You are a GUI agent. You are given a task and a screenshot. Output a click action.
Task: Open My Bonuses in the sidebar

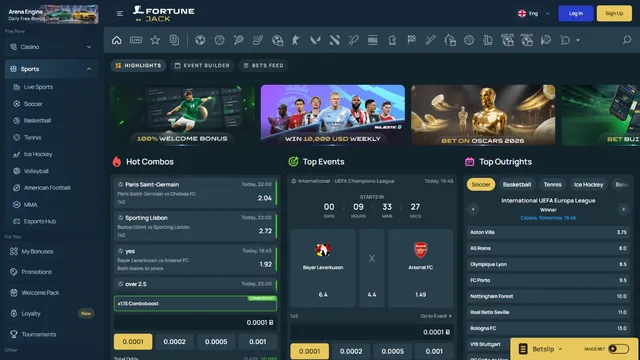(x=37, y=251)
